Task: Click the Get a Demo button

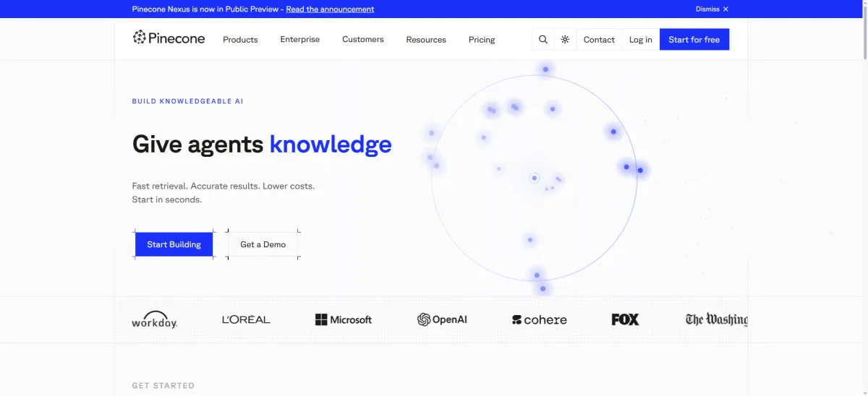Action: [x=263, y=244]
